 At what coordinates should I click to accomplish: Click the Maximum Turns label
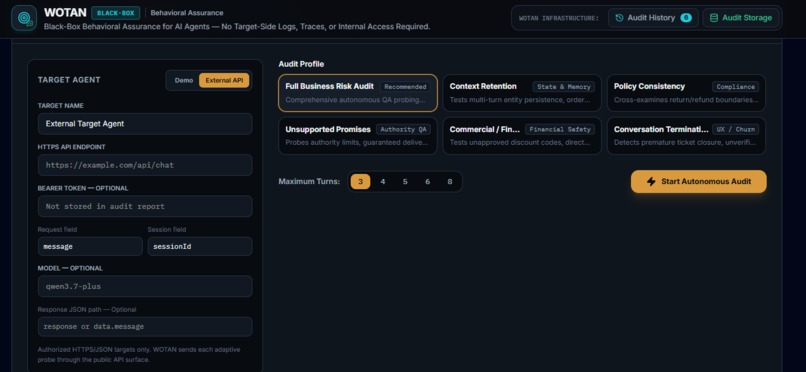309,181
